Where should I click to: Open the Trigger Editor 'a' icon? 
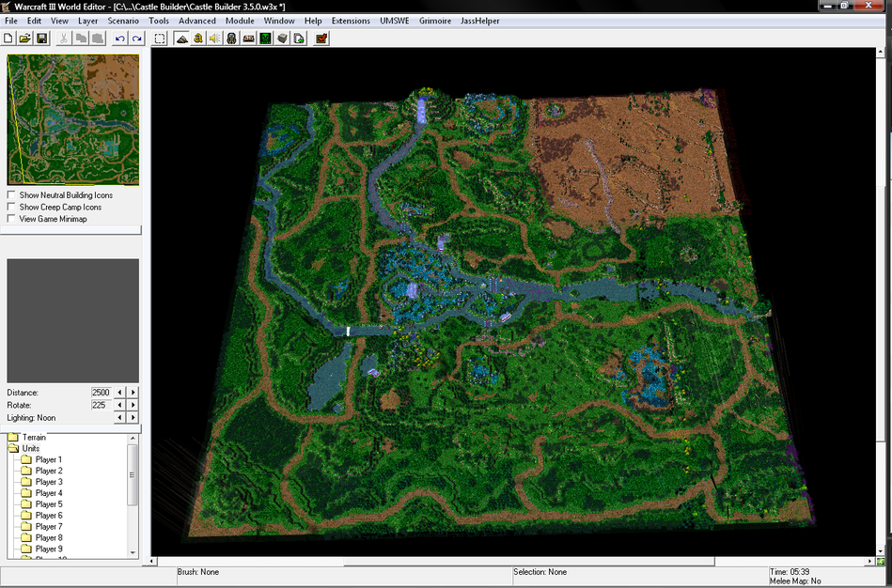pos(198,39)
